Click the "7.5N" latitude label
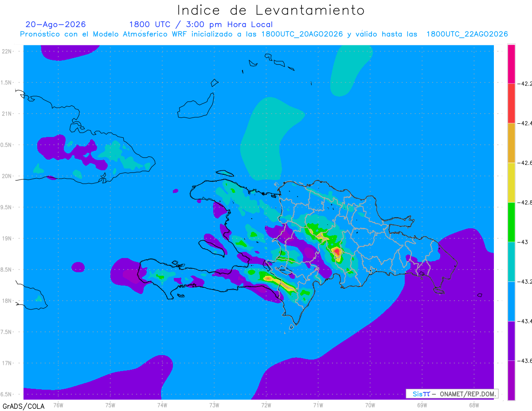The height and width of the screenshot is (411, 532). 6,332
